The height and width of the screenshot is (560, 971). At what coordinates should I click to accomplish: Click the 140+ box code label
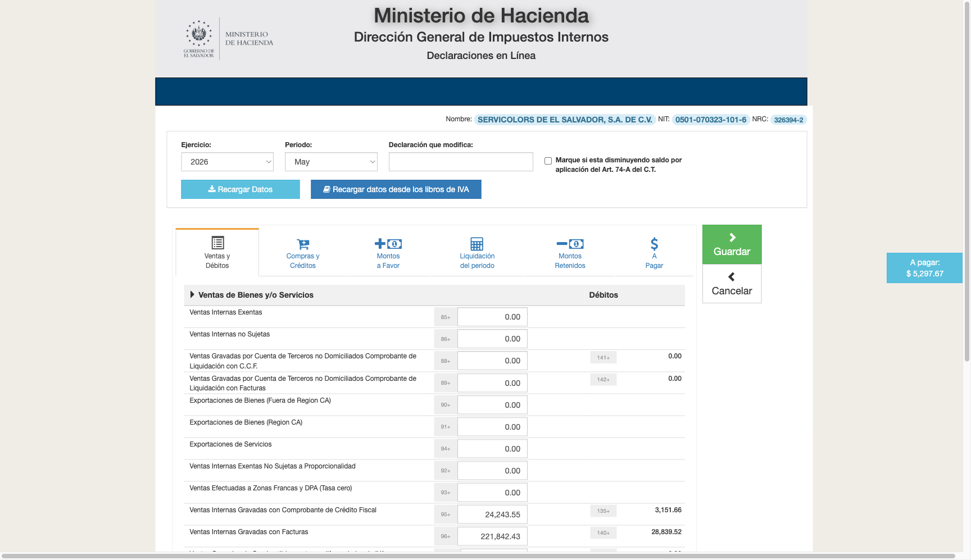click(x=604, y=533)
